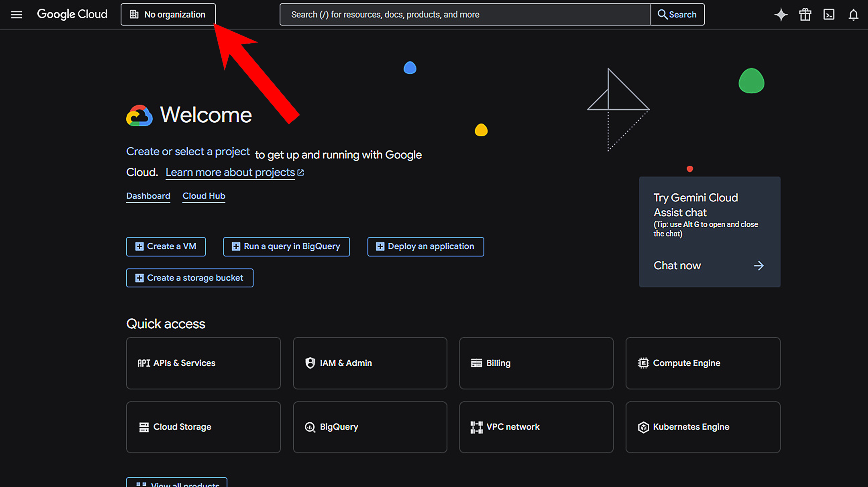The width and height of the screenshot is (868, 487).
Task: Go to the Dashboard tab link
Action: tap(148, 196)
